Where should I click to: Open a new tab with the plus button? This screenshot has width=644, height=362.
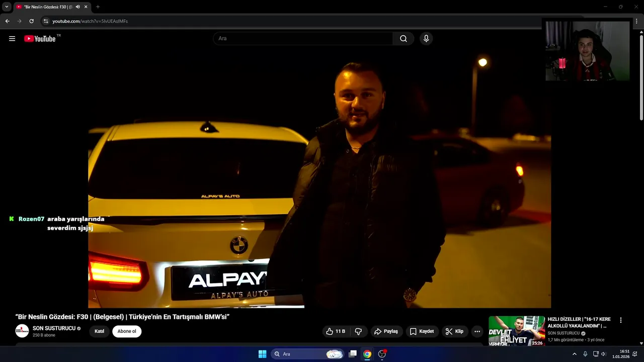click(98, 7)
